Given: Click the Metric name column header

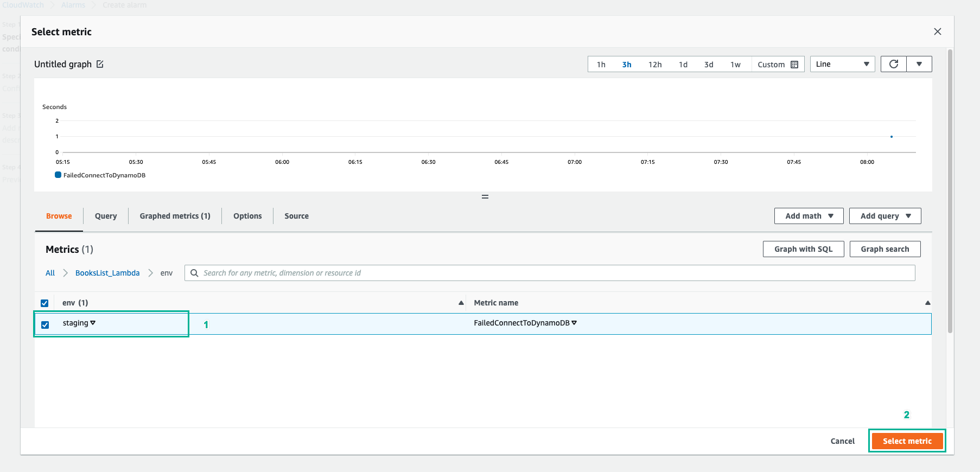Looking at the screenshot, I should [x=496, y=303].
